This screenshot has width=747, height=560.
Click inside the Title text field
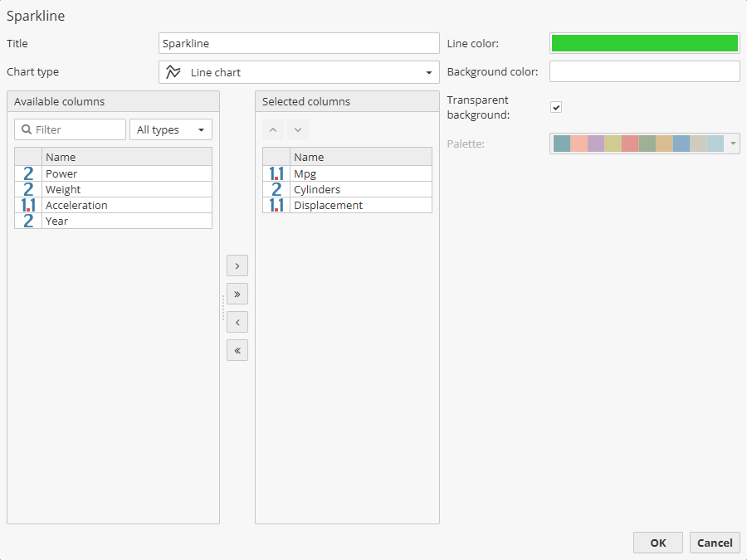pyautogui.click(x=299, y=42)
